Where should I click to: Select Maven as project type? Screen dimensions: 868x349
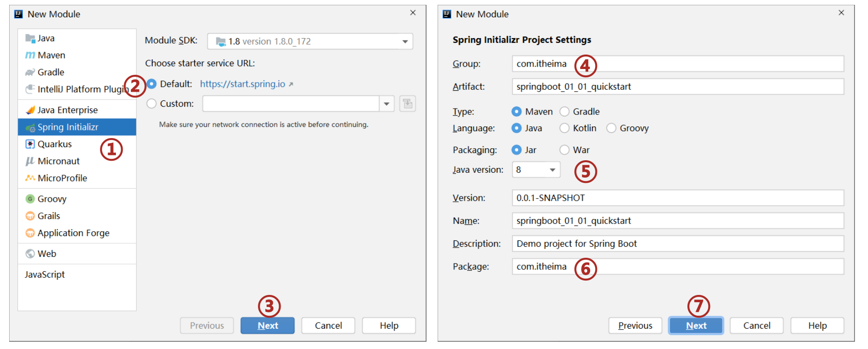517,112
